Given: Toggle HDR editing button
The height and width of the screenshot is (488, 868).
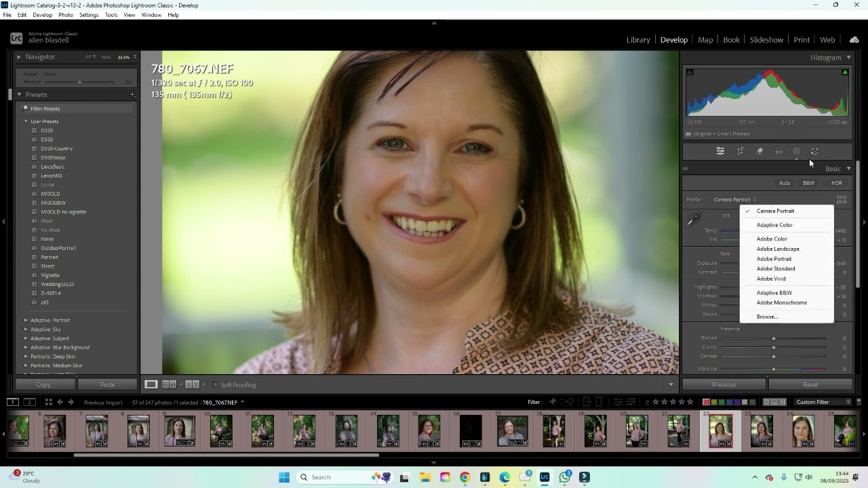Looking at the screenshot, I should pos(837,183).
